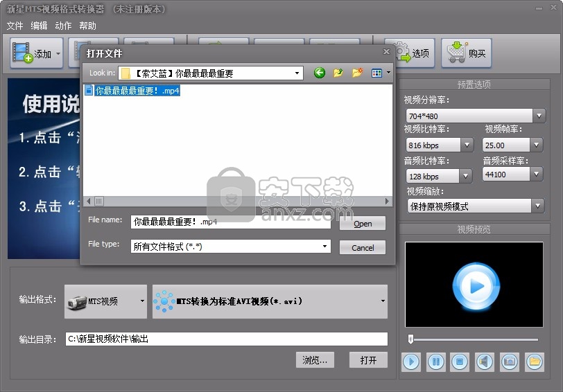
Task: Click the pause control button below preview
Action: coord(436,362)
